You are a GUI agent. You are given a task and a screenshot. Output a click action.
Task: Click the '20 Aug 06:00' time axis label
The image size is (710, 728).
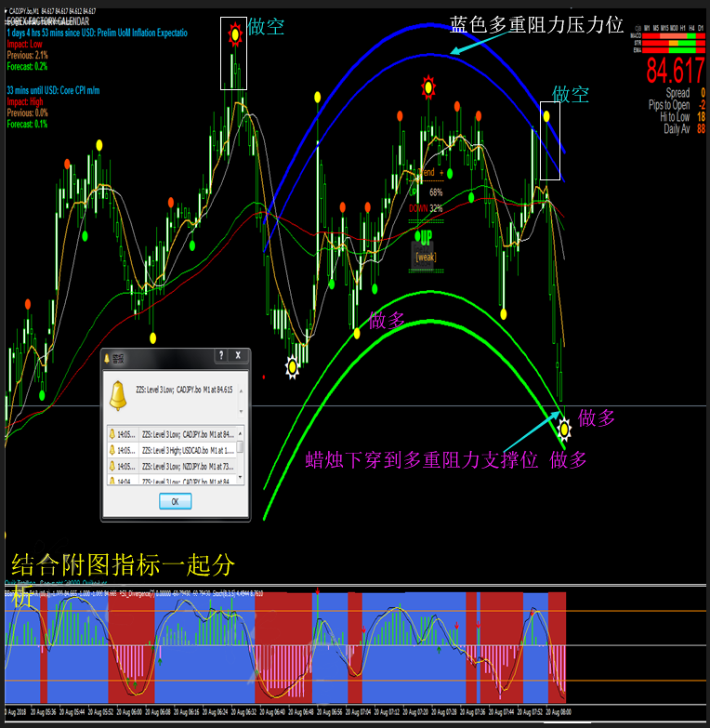coord(129,712)
